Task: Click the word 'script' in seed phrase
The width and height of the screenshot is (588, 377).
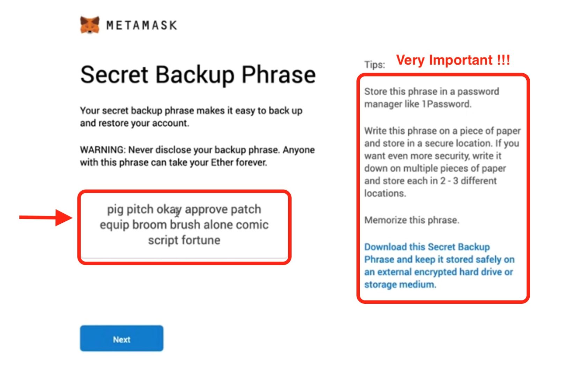Action: coord(163,240)
